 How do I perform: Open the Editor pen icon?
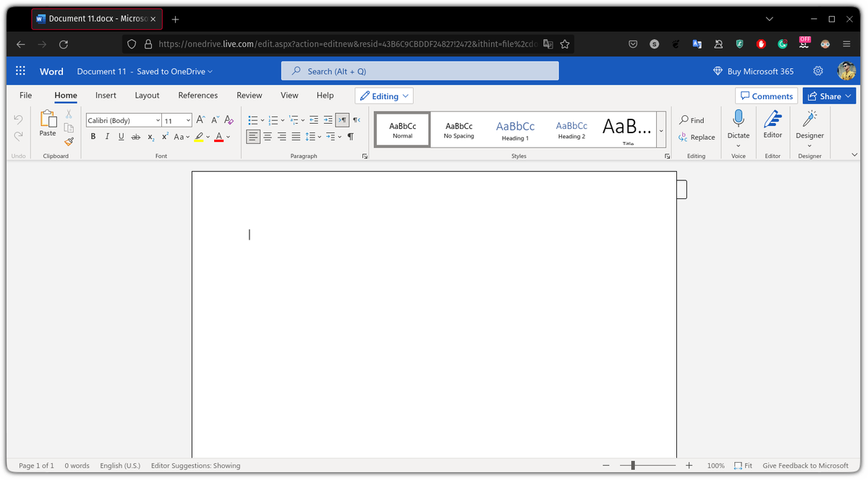click(x=773, y=119)
